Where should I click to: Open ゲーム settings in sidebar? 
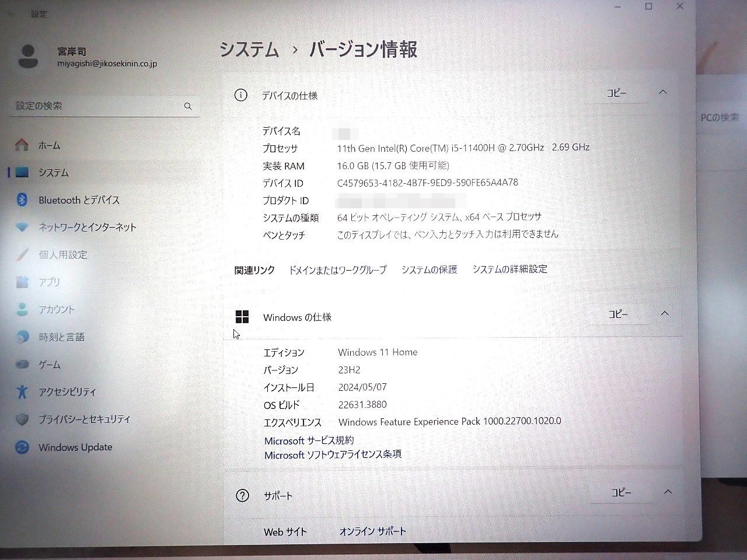click(49, 364)
